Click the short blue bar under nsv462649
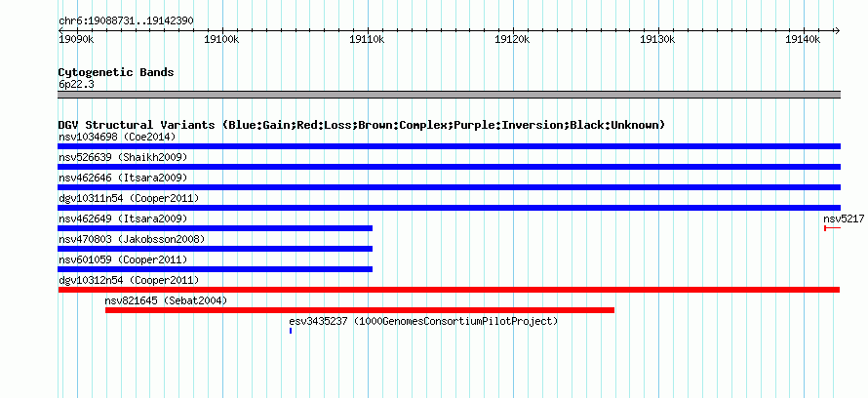 tap(215, 228)
